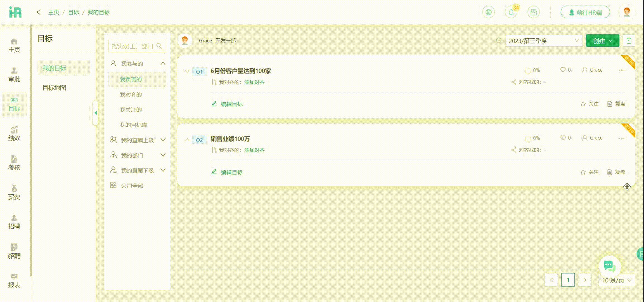The image size is (644, 302).
Task: Select 我负责的 filter
Action: pos(137,79)
